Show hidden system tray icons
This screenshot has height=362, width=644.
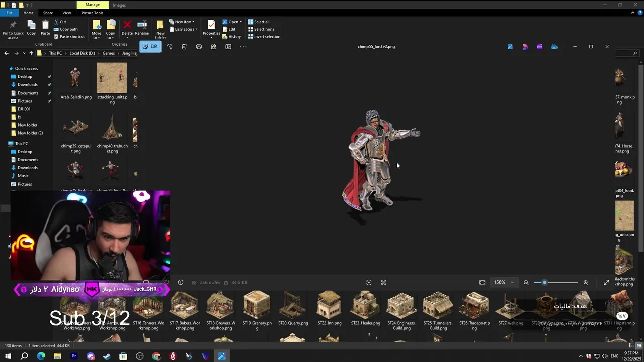pos(580,356)
